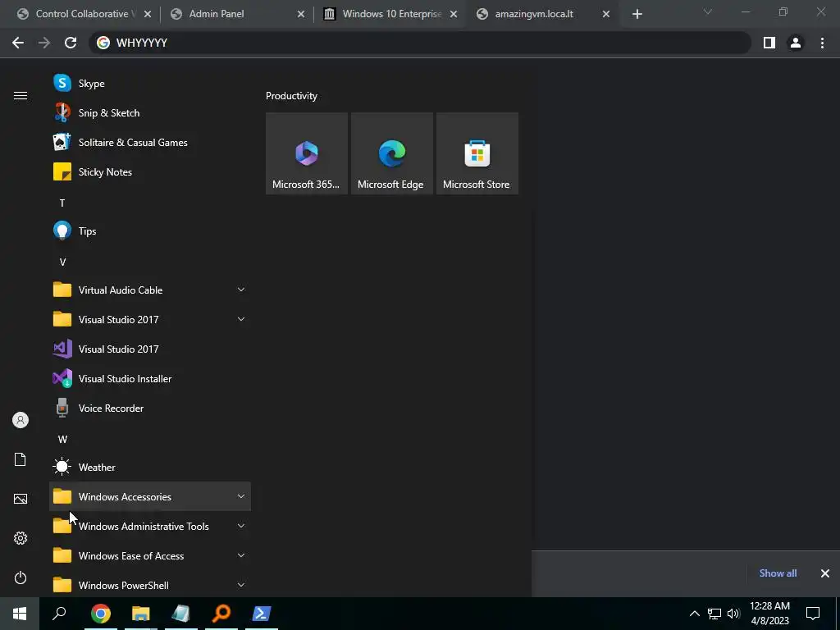Expand the Windows Accessories chevron
Screen dimensions: 840x630
pos(241,496)
